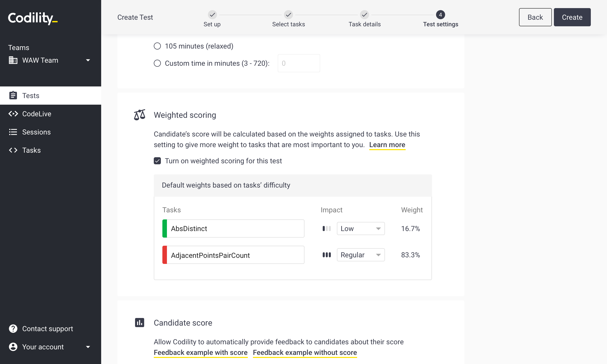
Task: Click the Candidate score chart icon
Action: click(x=140, y=323)
